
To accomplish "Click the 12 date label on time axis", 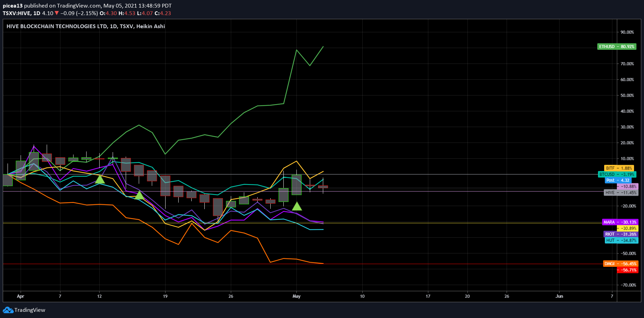I will tap(100, 296).
